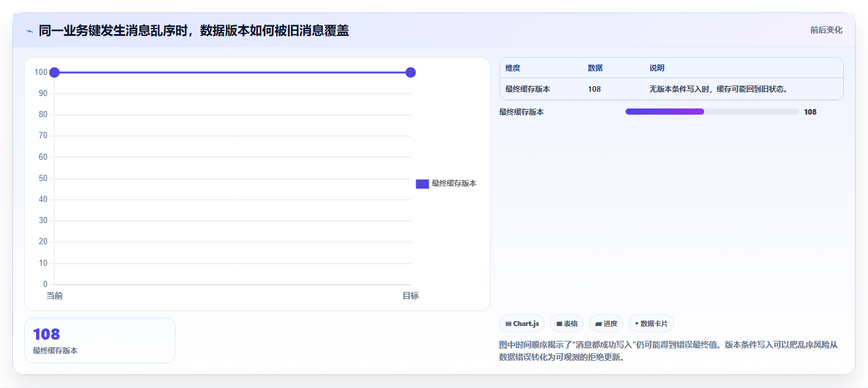Click the 最终缓存版本 table cell
868x388 pixels.
click(527, 89)
